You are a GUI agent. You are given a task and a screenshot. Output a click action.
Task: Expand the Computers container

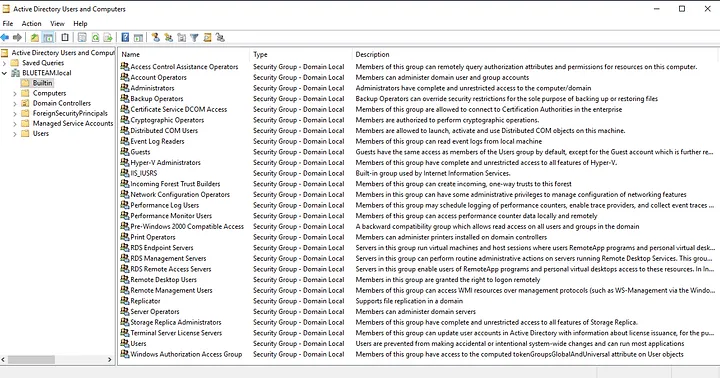[15, 93]
